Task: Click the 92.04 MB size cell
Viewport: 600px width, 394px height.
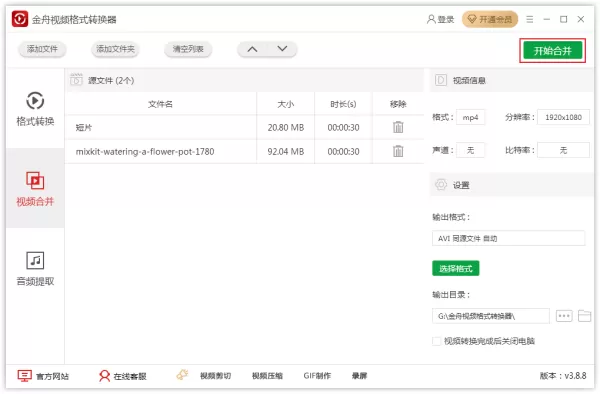Action: coord(285,151)
